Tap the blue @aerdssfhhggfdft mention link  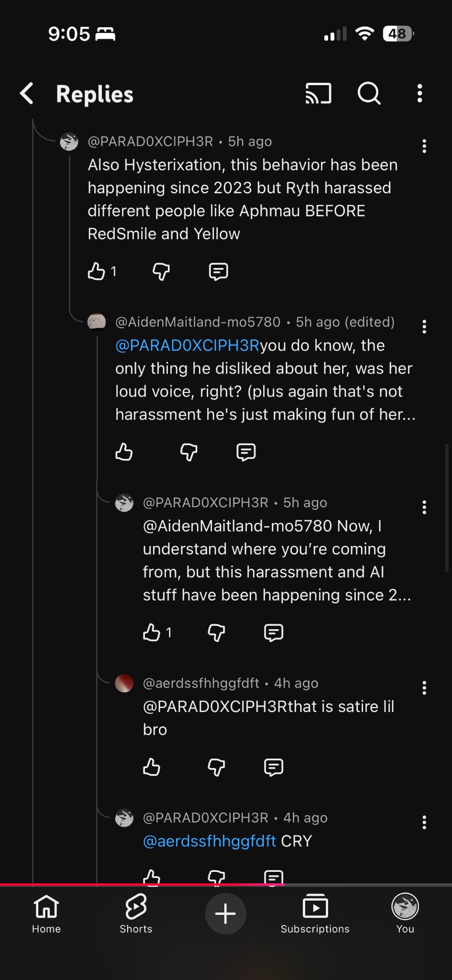point(209,841)
